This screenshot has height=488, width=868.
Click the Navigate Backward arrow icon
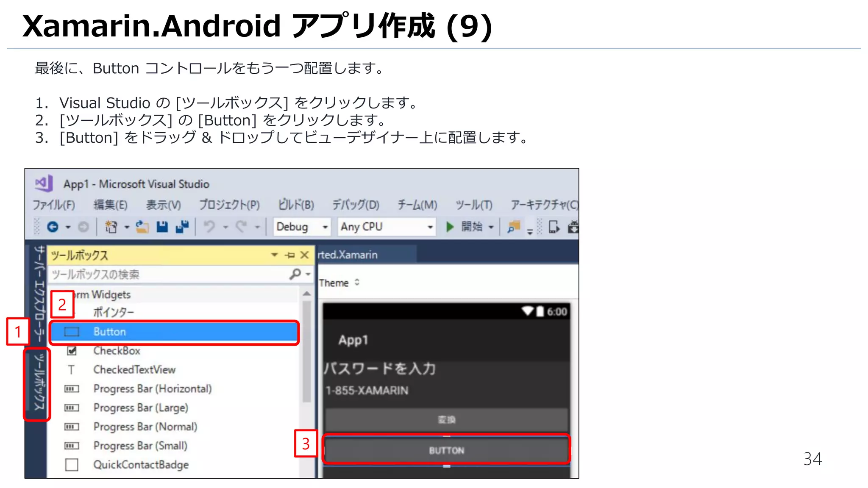pyautogui.click(x=53, y=227)
